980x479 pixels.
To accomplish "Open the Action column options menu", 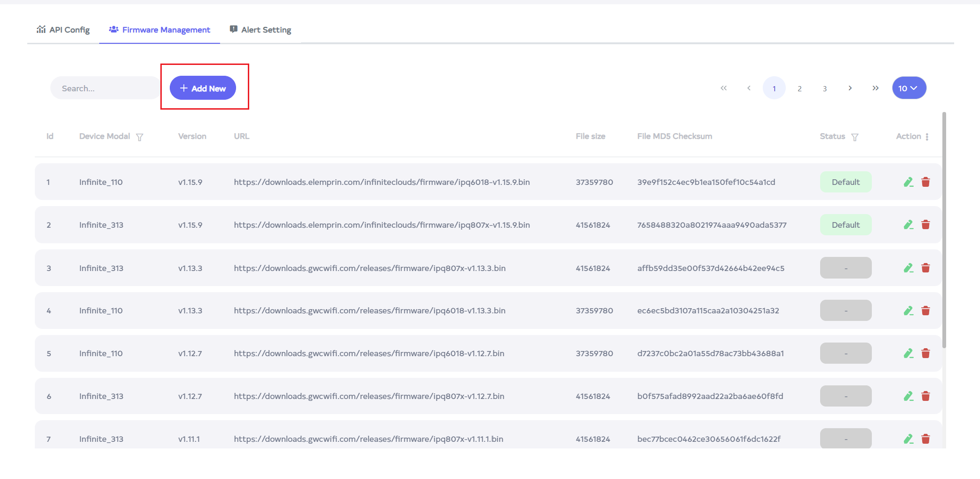I will tap(927, 136).
